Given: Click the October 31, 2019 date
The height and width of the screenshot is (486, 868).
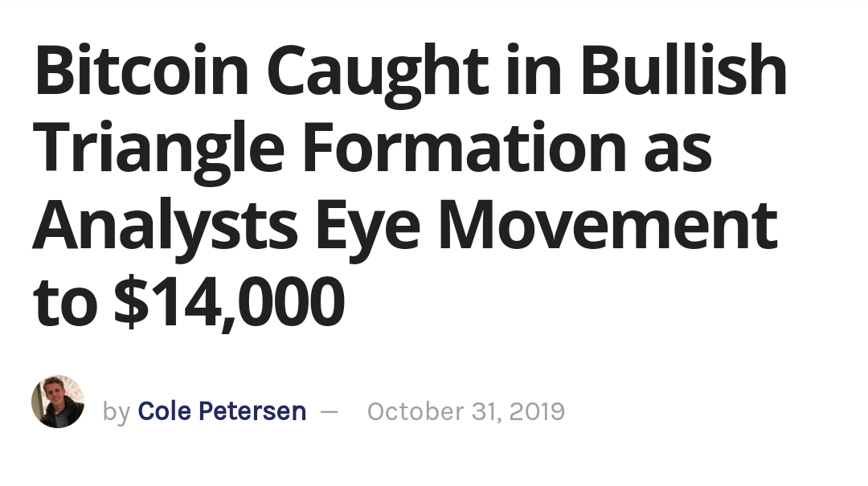Looking at the screenshot, I should click(465, 411).
